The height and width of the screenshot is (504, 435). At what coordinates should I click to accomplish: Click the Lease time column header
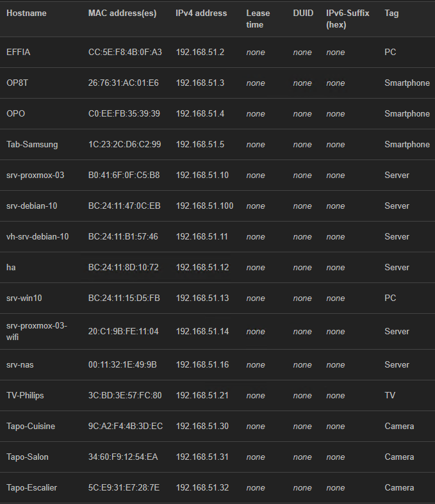tap(258, 19)
